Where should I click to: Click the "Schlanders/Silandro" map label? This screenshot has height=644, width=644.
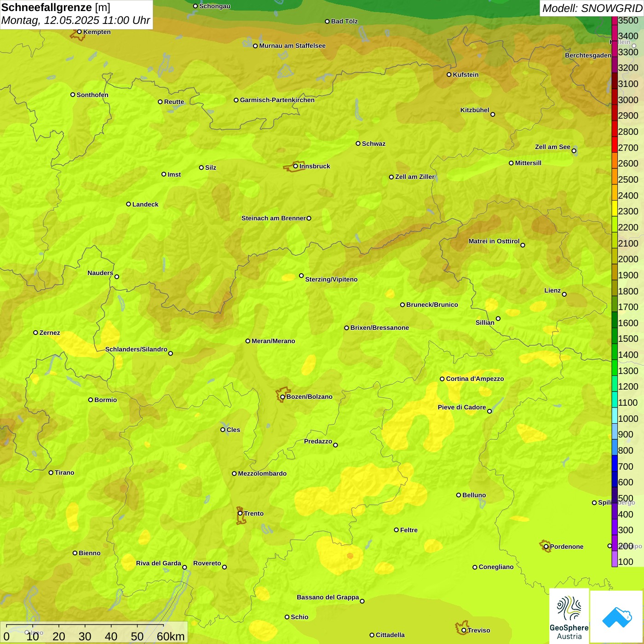point(136,349)
